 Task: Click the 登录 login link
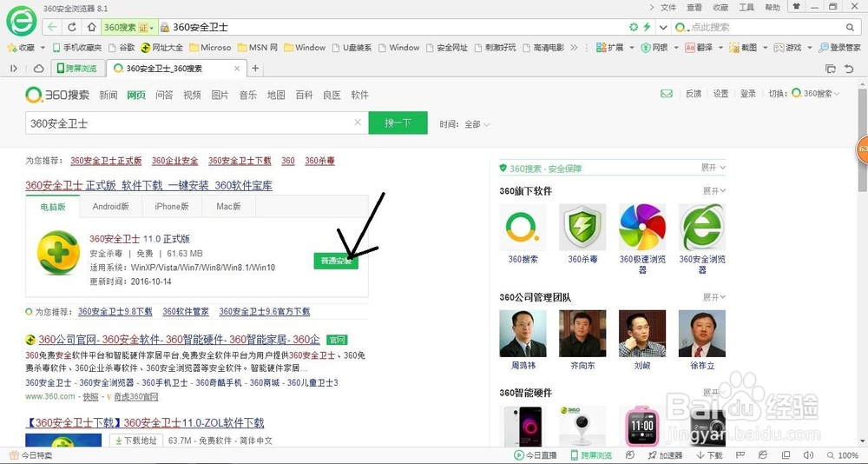(x=748, y=94)
